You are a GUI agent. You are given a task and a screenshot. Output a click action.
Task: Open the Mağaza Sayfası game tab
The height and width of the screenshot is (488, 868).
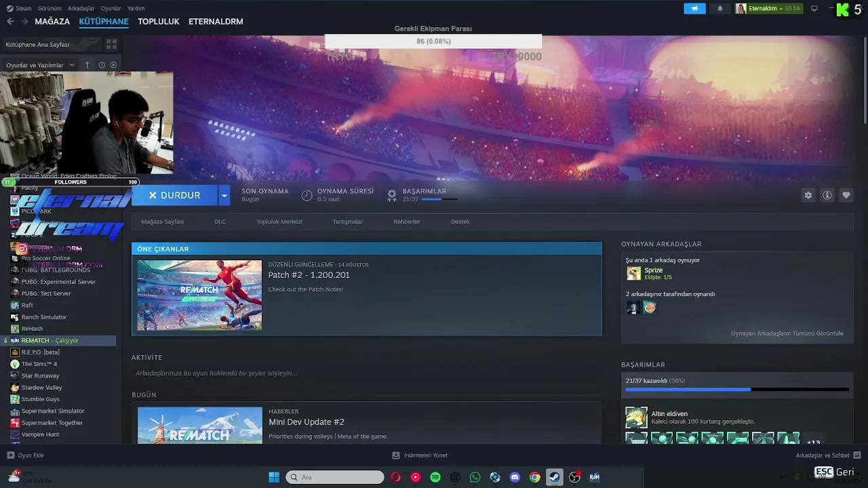click(x=162, y=222)
